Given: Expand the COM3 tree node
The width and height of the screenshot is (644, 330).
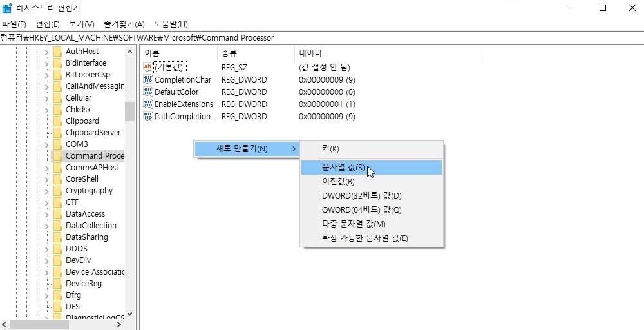Looking at the screenshot, I should click(x=47, y=144).
